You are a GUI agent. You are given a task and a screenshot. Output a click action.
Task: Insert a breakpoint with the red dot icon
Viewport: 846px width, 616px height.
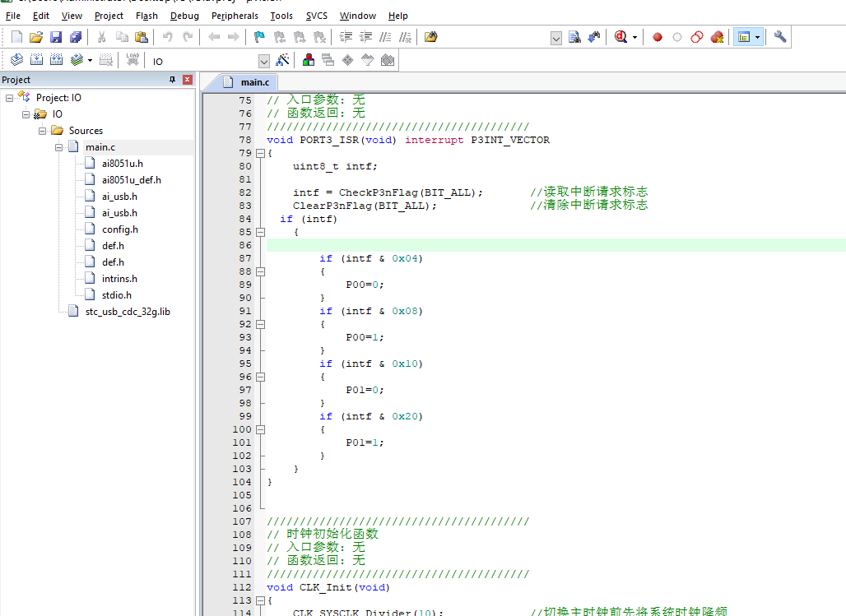(x=658, y=37)
